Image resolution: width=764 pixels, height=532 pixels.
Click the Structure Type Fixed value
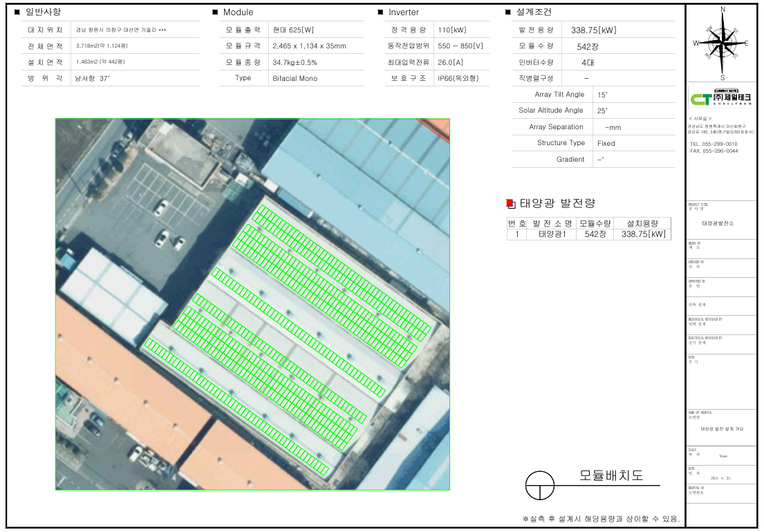coord(606,143)
